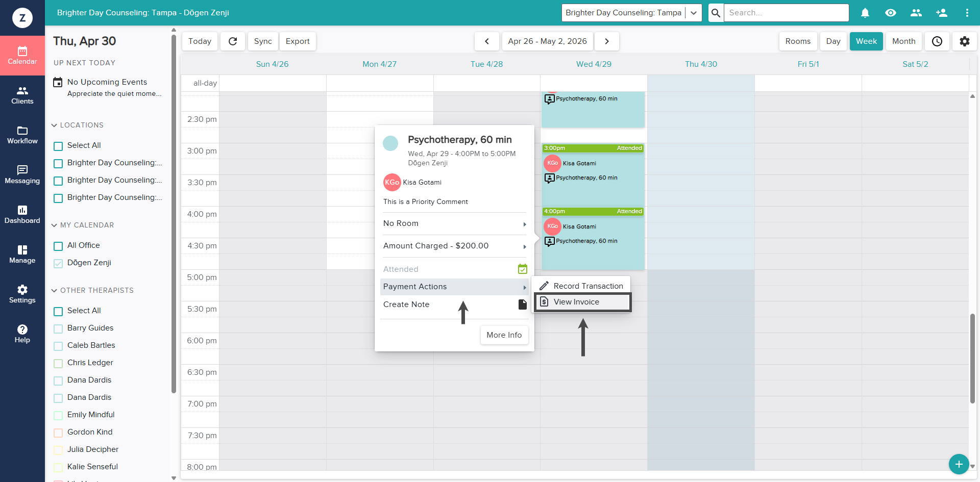Viewport: 980px width, 482px height.
Task: Click the left panel scrollbar
Action: (174, 214)
